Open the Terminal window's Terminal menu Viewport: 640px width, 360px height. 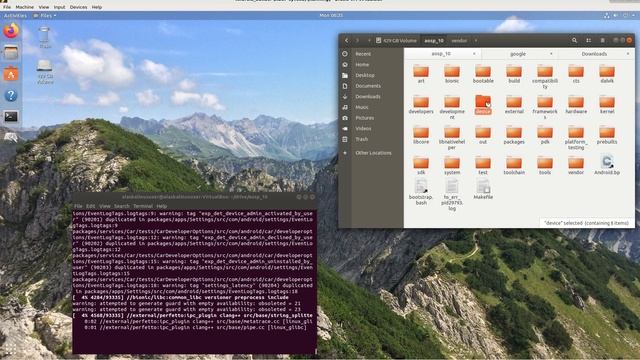[x=143, y=206]
